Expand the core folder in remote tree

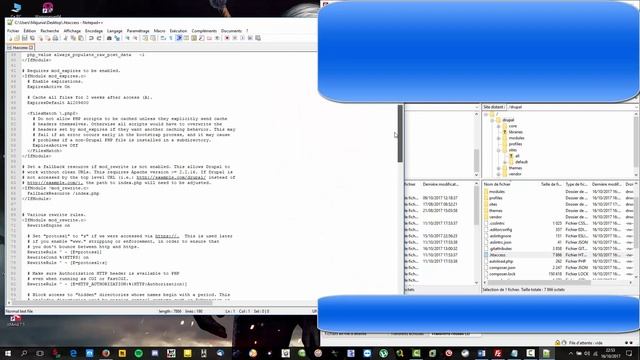(x=498, y=126)
